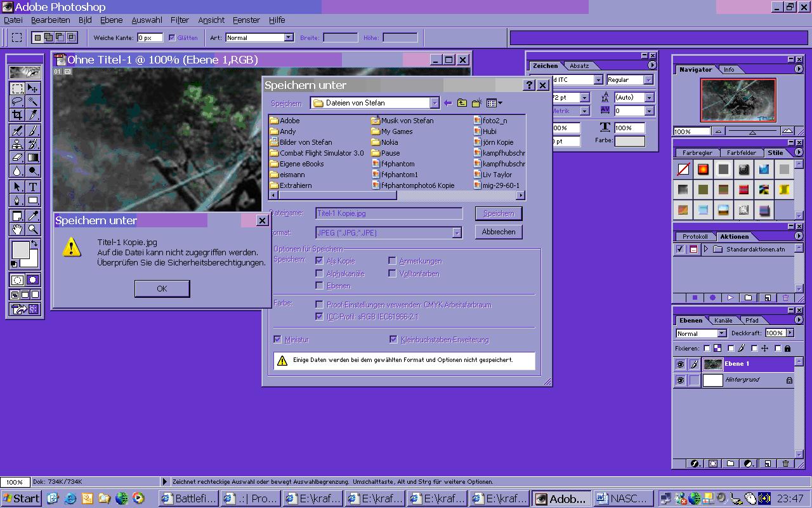Select the Eraser tool

[17, 157]
